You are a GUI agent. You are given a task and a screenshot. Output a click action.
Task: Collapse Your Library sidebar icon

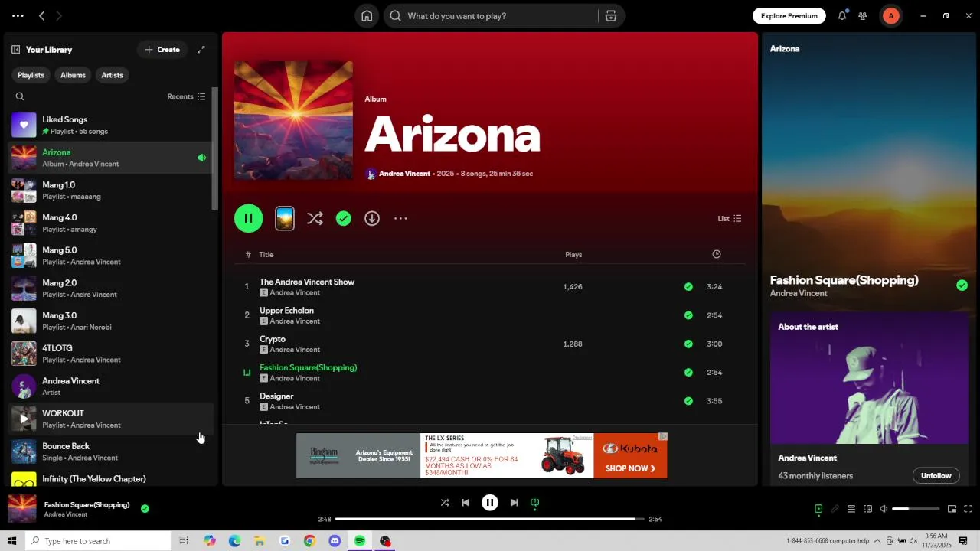point(15,50)
